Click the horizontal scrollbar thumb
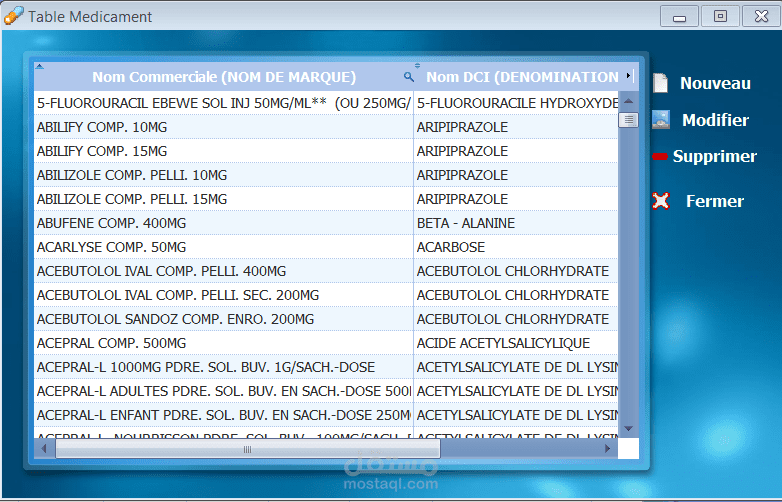Screen dimensions: 782x502 click(248, 449)
